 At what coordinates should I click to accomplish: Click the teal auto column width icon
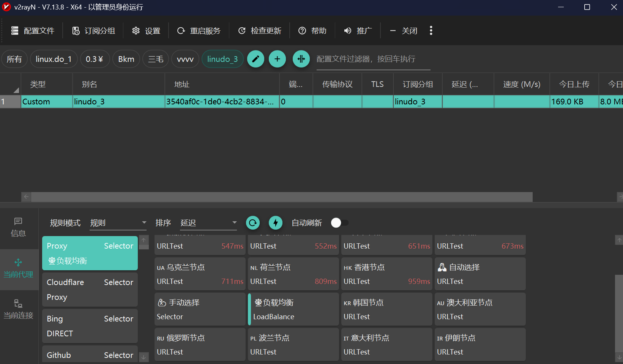pos(301,59)
